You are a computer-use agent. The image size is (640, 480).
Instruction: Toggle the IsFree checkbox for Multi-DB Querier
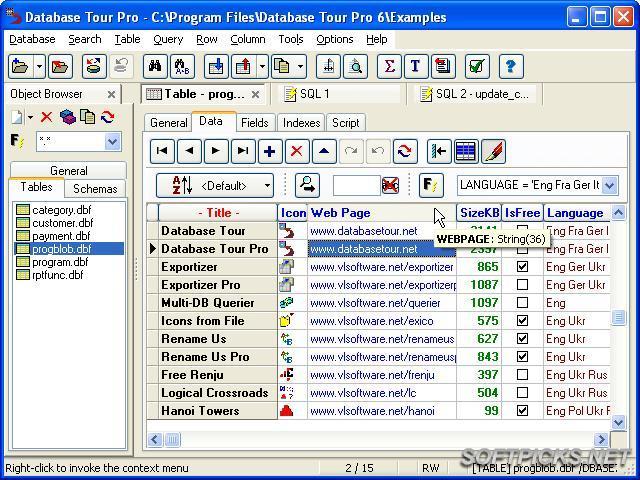[522, 303]
